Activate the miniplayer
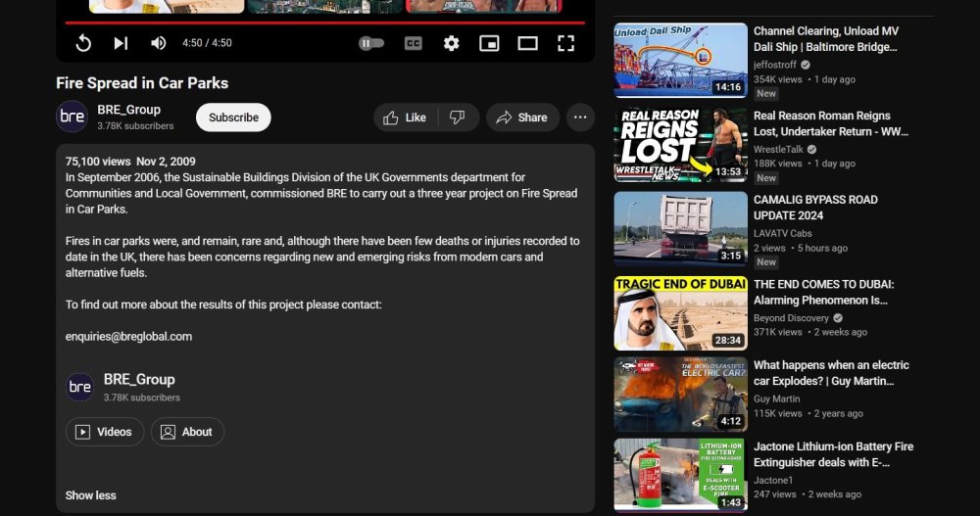Image resolution: width=980 pixels, height=516 pixels. (x=489, y=43)
